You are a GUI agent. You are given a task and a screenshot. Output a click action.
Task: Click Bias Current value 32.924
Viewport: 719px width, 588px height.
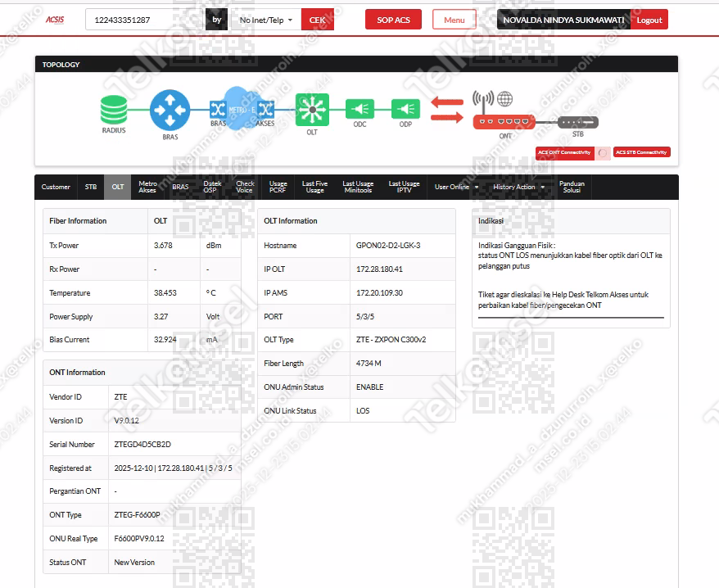click(165, 339)
